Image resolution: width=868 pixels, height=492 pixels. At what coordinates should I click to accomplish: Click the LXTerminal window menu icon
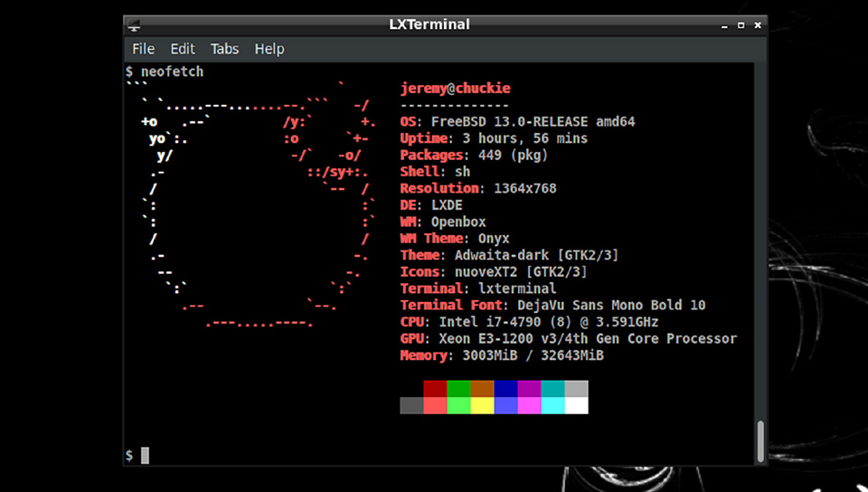pyautogui.click(x=135, y=25)
